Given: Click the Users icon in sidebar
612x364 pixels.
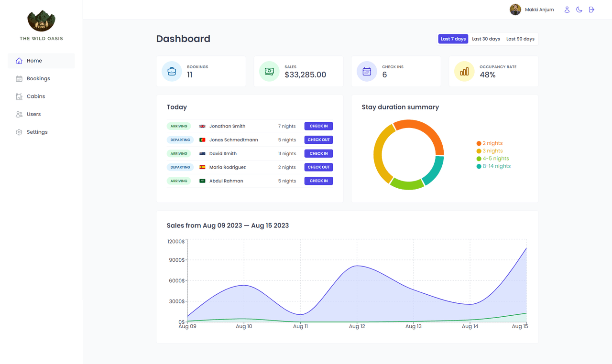Looking at the screenshot, I should tap(19, 115).
